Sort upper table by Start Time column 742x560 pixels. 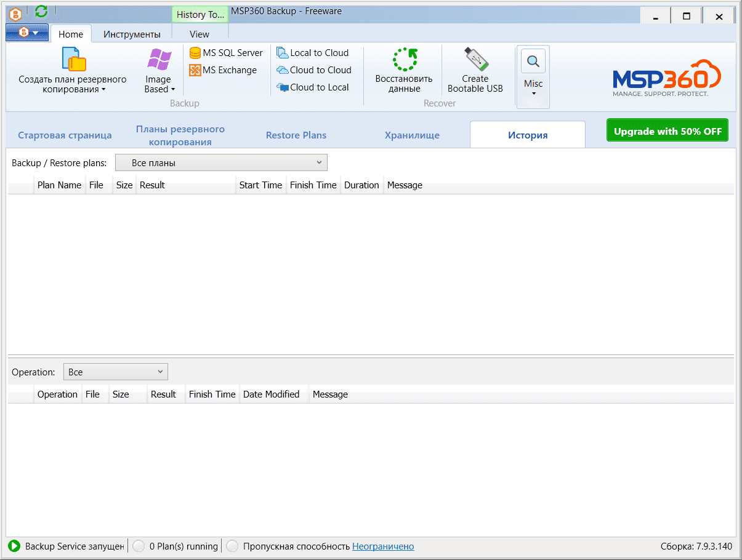coord(260,185)
